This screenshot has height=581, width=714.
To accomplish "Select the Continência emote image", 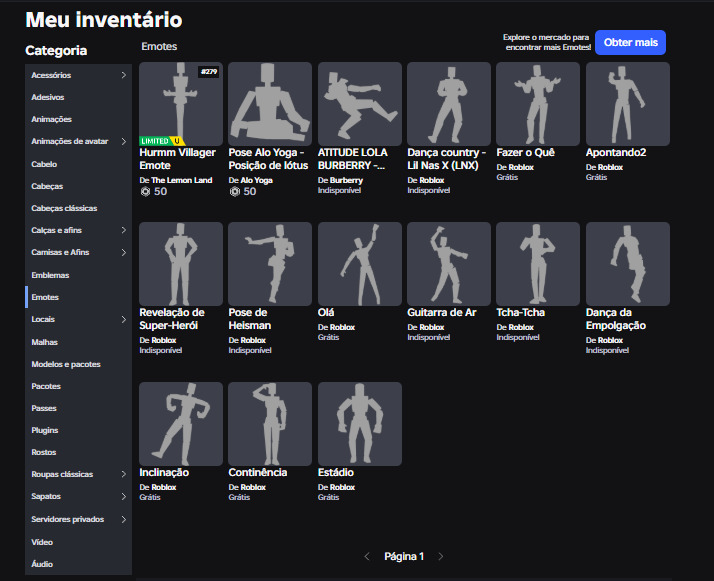I will (x=270, y=423).
